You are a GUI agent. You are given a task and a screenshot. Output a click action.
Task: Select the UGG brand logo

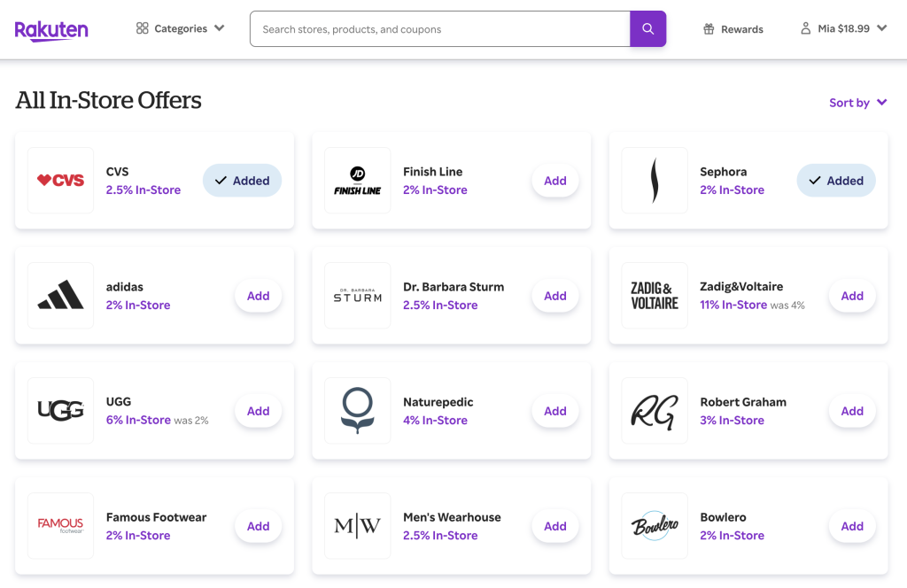[60, 411]
